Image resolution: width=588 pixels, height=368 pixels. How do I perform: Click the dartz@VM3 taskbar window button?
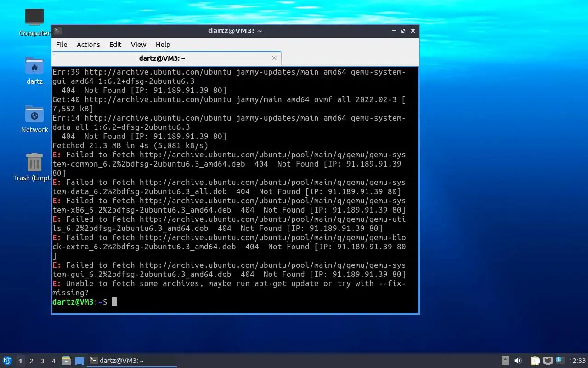(132, 361)
